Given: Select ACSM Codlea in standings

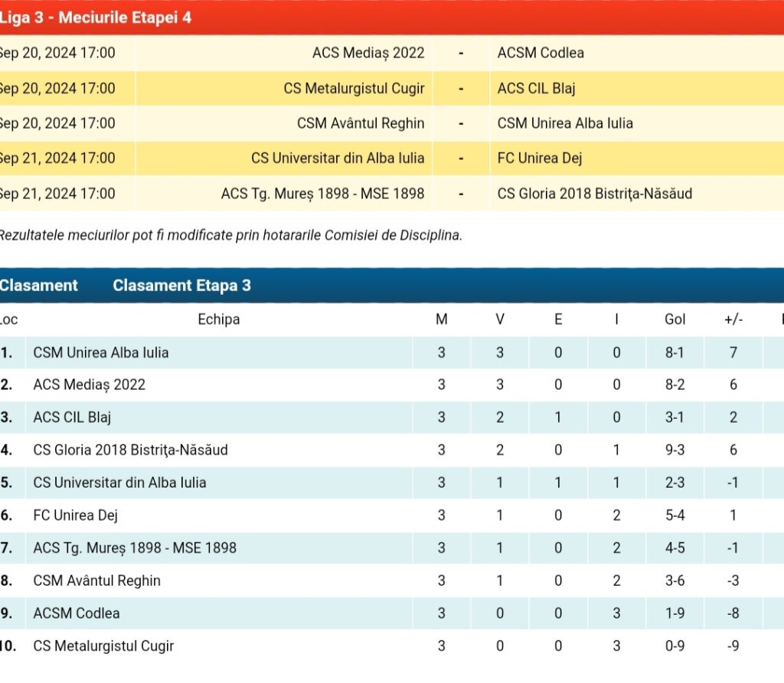Looking at the screenshot, I should coord(77,613).
